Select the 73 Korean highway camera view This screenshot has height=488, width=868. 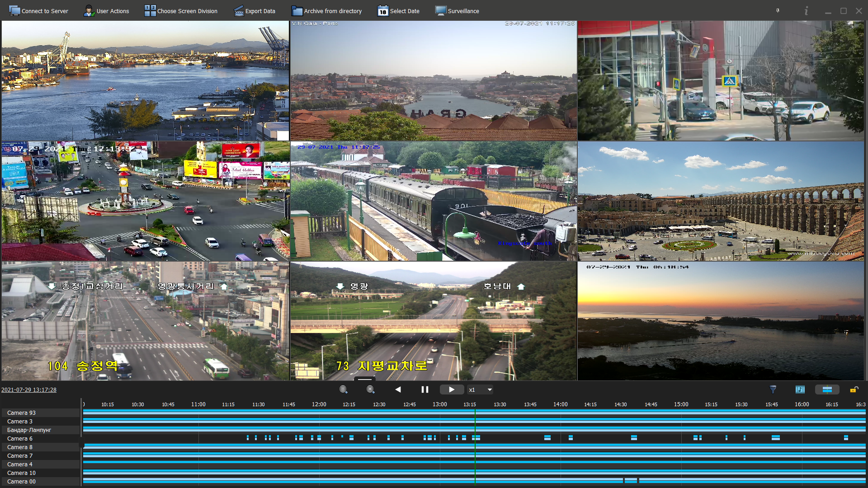434,321
